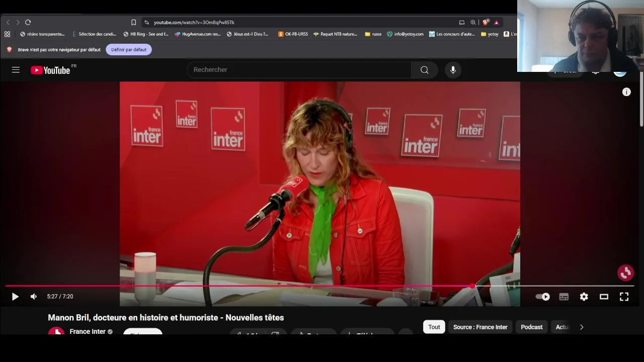
Task: Select the 'Podcast' filter chip
Action: (532, 327)
